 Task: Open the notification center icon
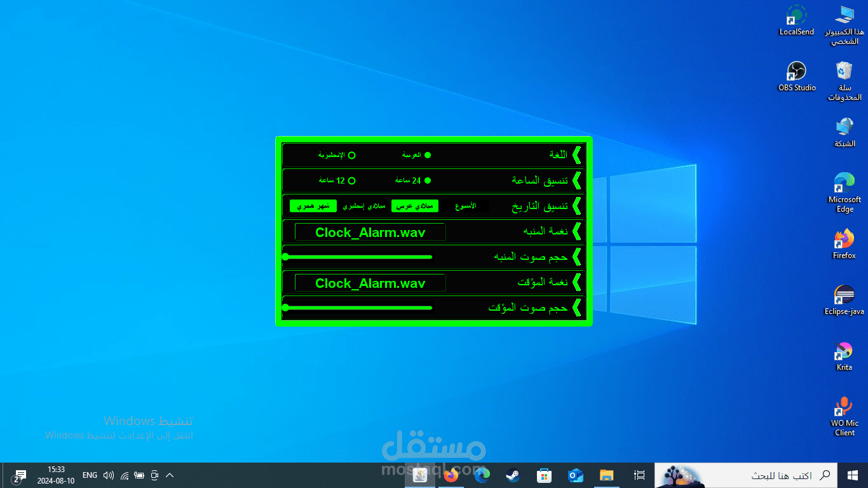click(19, 476)
